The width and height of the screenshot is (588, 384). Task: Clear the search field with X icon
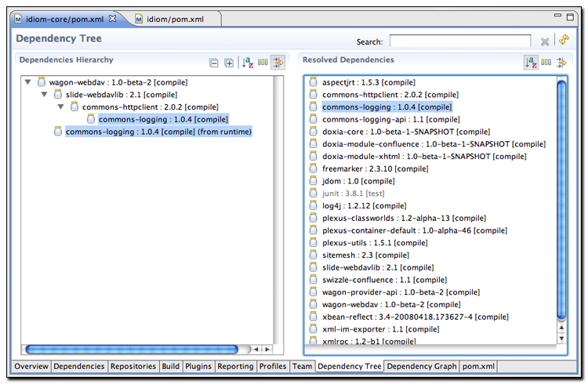pyautogui.click(x=545, y=42)
